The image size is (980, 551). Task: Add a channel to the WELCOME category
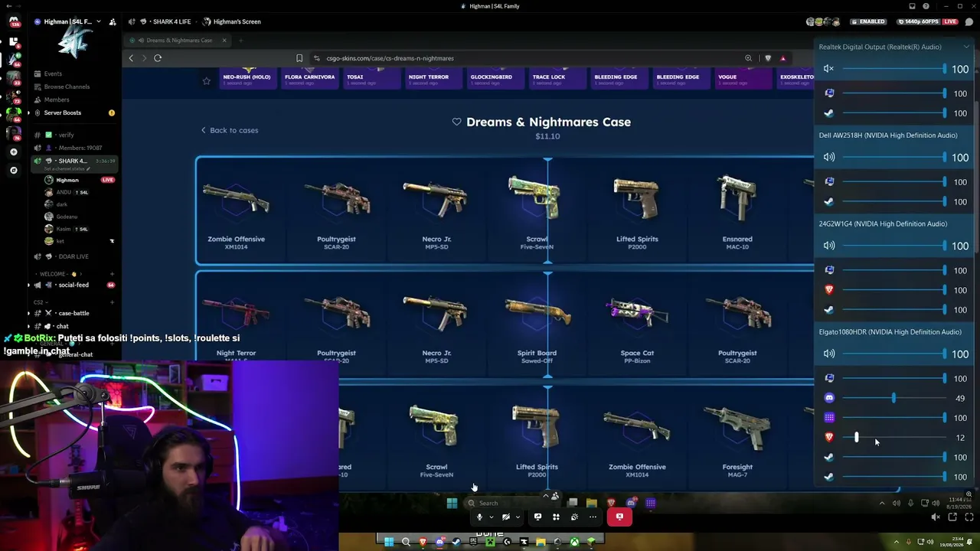point(112,274)
